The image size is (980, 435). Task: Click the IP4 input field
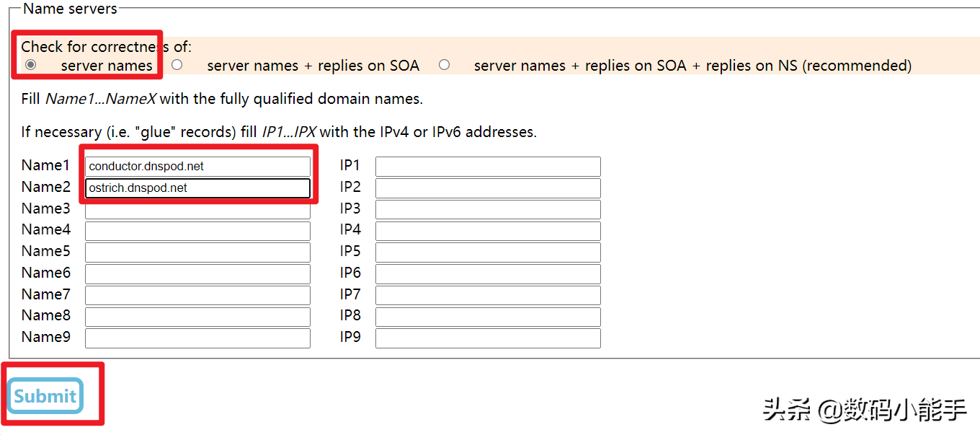[488, 231]
